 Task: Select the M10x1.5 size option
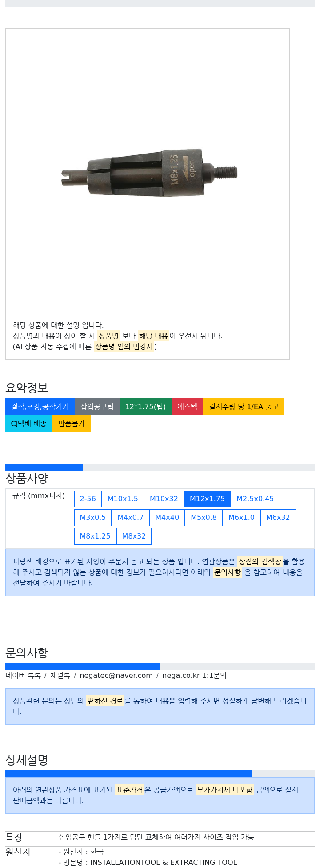[x=123, y=499]
